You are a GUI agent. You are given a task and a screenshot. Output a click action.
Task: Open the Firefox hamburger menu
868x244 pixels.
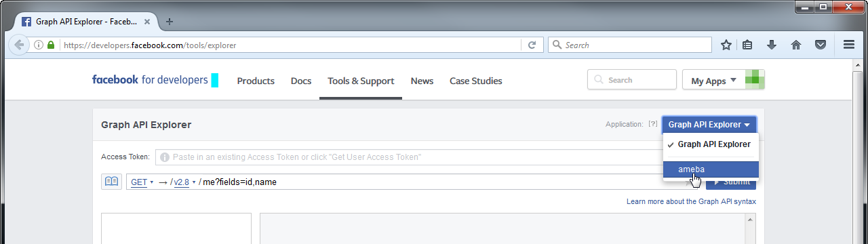click(848, 45)
